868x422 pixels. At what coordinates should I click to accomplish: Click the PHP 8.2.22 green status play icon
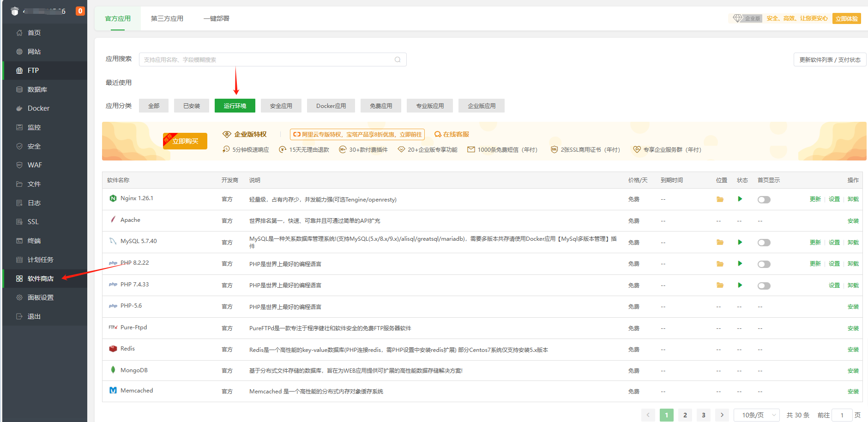pos(740,263)
